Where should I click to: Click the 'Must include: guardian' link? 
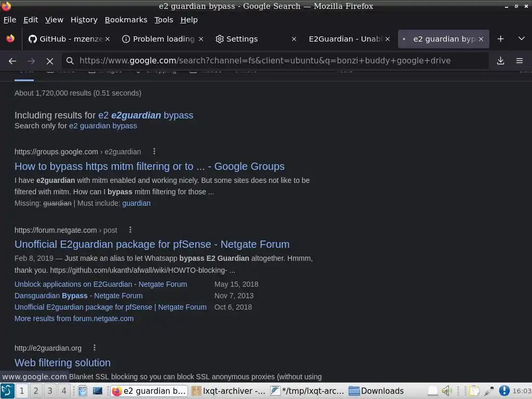[136, 203]
